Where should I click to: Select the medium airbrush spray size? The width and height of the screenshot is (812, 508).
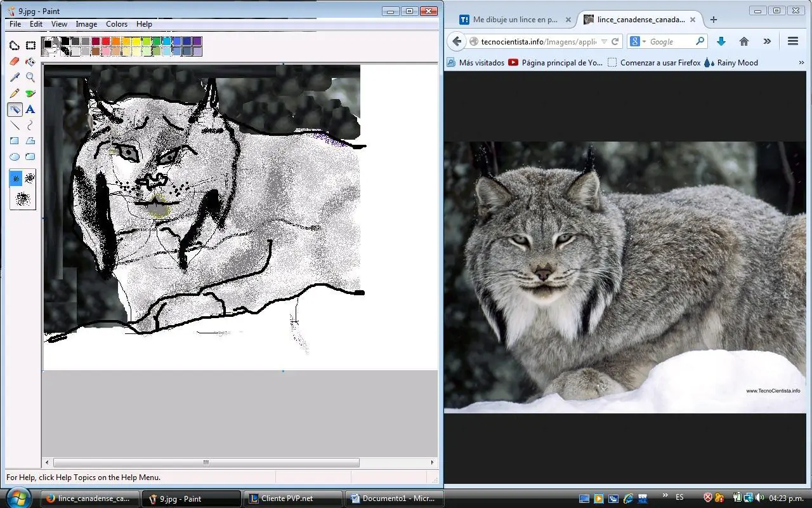(x=30, y=179)
